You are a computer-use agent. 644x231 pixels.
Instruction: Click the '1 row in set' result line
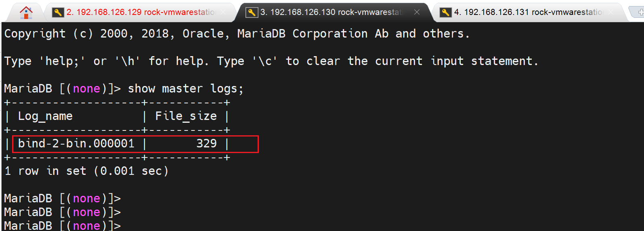[86, 171]
